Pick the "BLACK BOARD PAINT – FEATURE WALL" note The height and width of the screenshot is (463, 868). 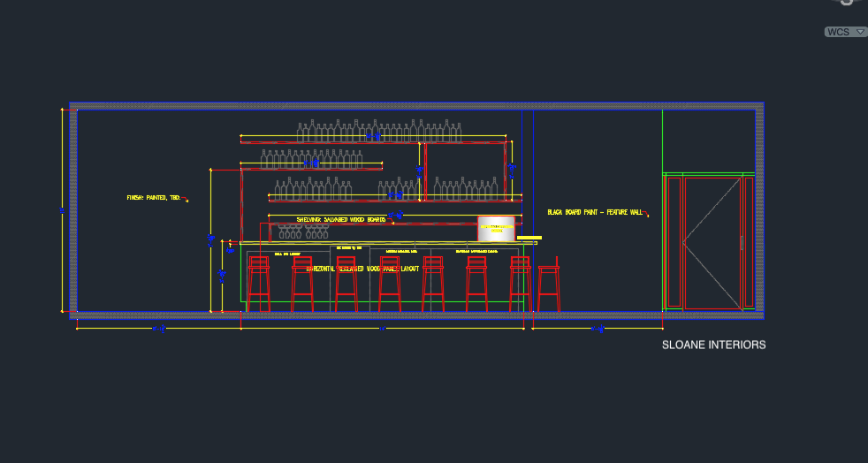coord(595,212)
